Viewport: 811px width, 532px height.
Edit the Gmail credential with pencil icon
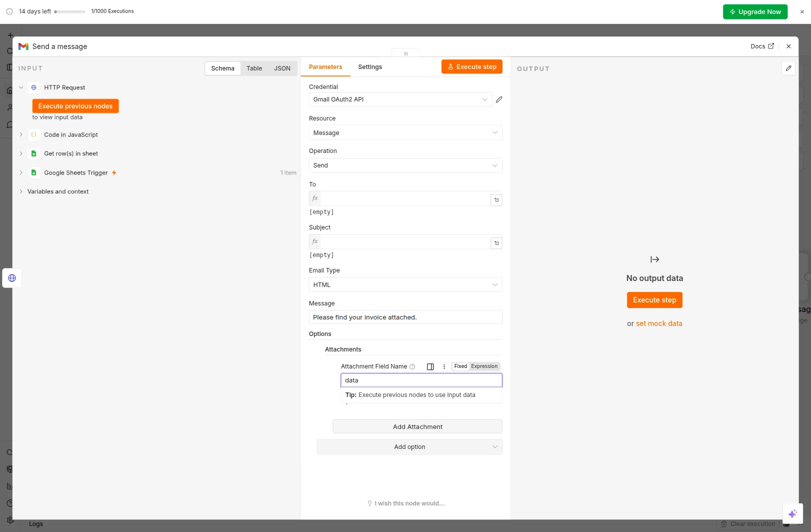(x=499, y=99)
